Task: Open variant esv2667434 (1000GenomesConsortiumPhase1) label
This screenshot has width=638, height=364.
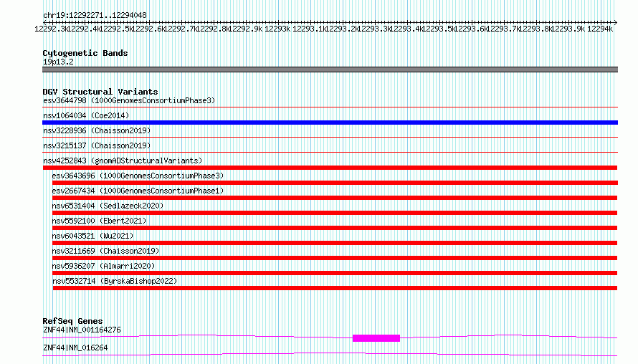Action: (x=138, y=191)
